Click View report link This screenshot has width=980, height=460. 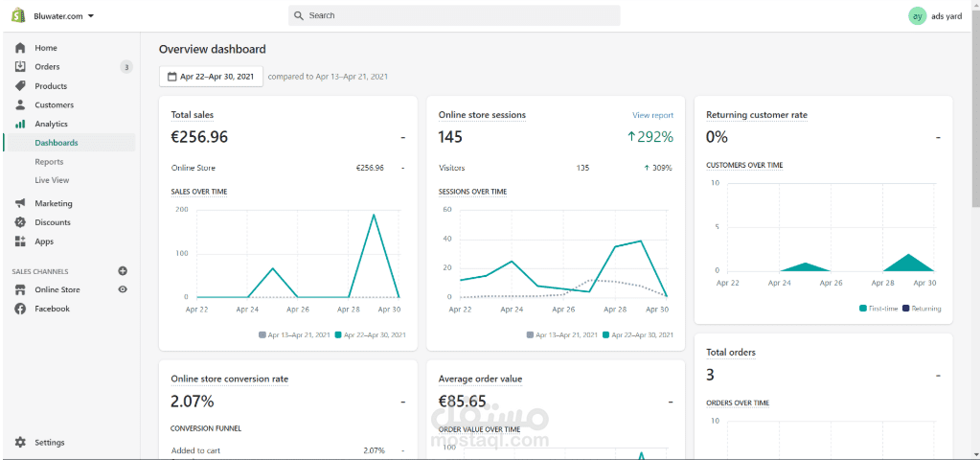pyautogui.click(x=653, y=115)
